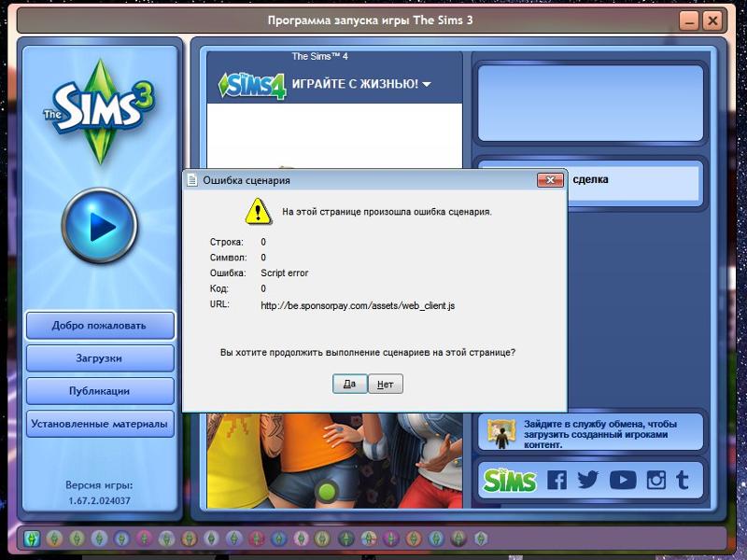Click the game version number 1.67.2.024037
The width and height of the screenshot is (747, 560).
tap(99, 501)
